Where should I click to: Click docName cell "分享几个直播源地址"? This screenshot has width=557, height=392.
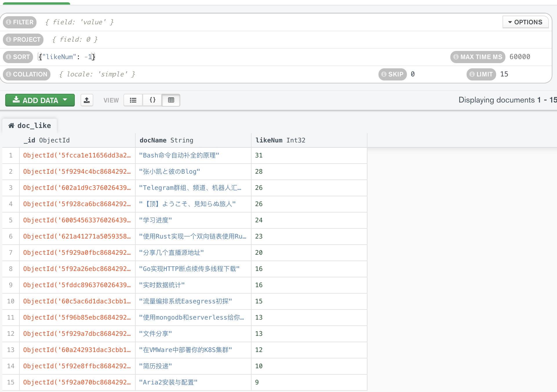coord(193,253)
